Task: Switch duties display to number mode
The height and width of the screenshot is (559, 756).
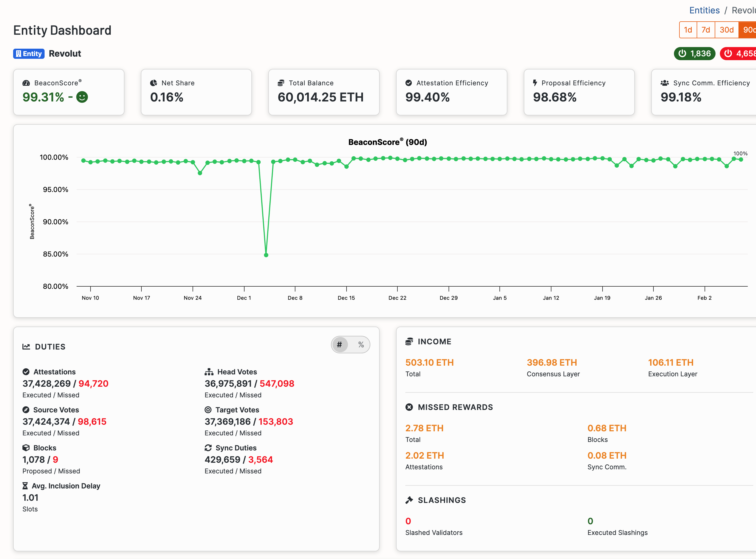Action: pyautogui.click(x=339, y=345)
